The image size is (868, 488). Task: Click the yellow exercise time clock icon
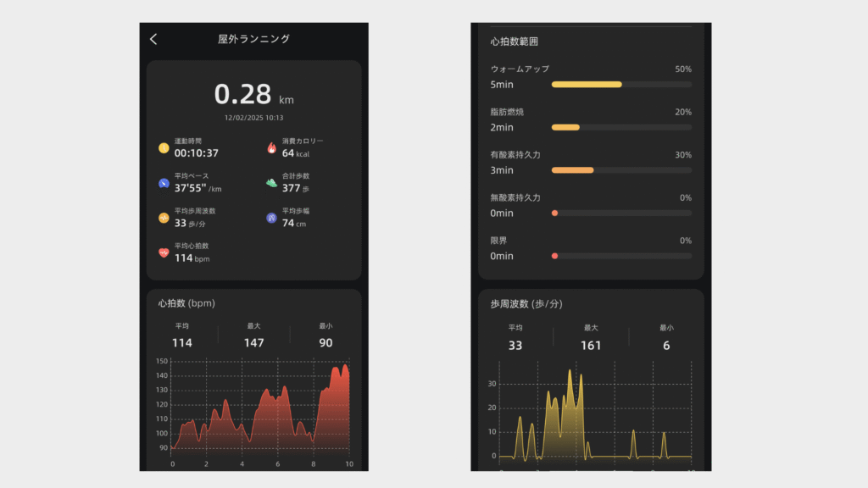164,148
